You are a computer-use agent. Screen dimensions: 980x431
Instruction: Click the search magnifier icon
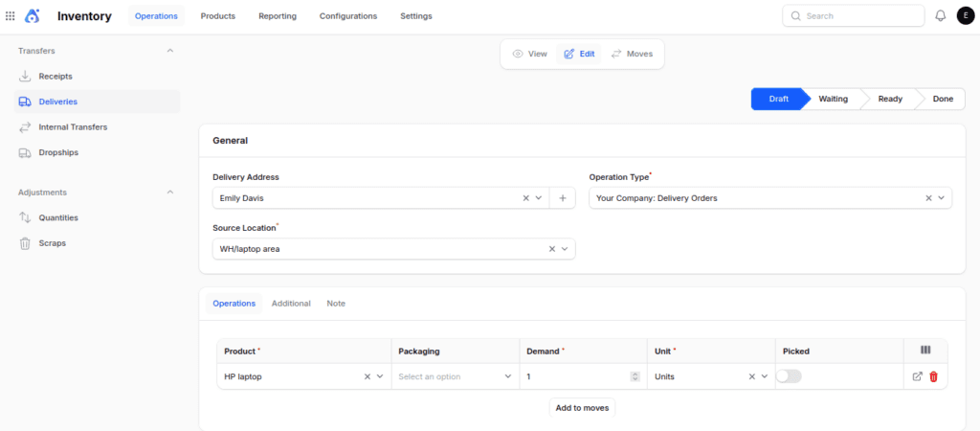click(795, 16)
